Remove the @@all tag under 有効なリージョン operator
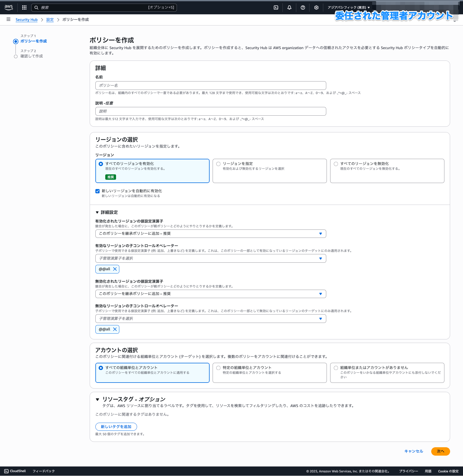 click(x=115, y=269)
